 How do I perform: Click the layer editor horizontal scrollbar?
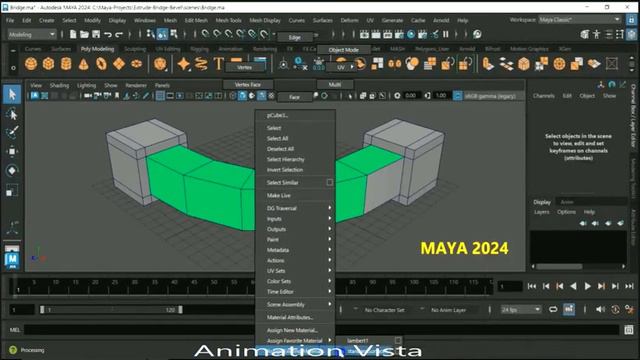559,267
